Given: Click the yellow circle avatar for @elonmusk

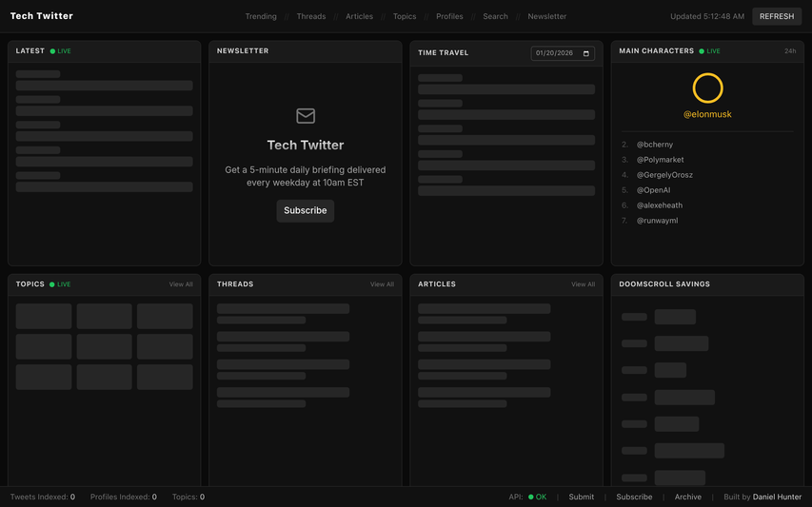Looking at the screenshot, I should (707, 88).
